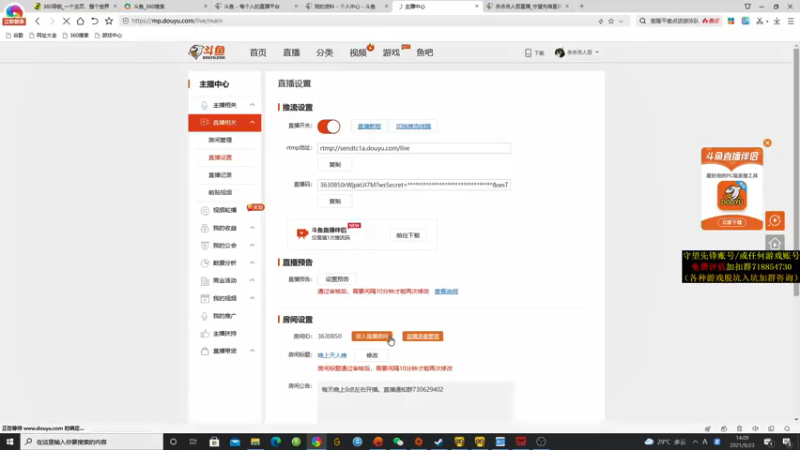Click 进入直播房间 orange button
800x450 pixels.
pyautogui.click(x=372, y=336)
